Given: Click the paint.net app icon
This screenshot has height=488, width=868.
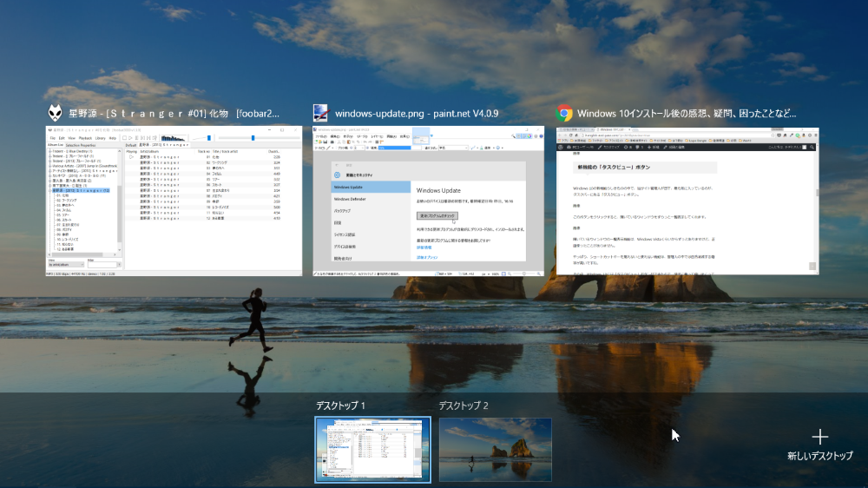Looking at the screenshot, I should (x=321, y=113).
